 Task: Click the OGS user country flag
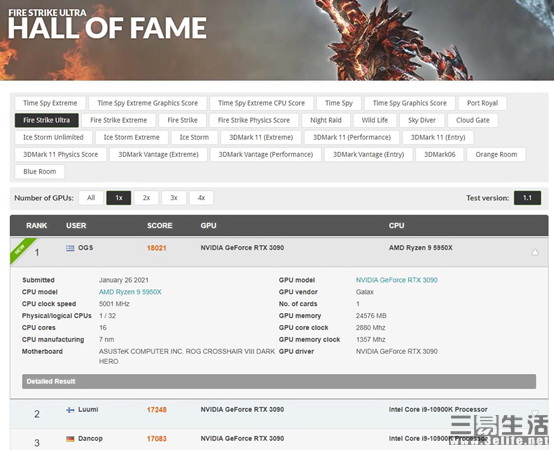[x=70, y=248]
